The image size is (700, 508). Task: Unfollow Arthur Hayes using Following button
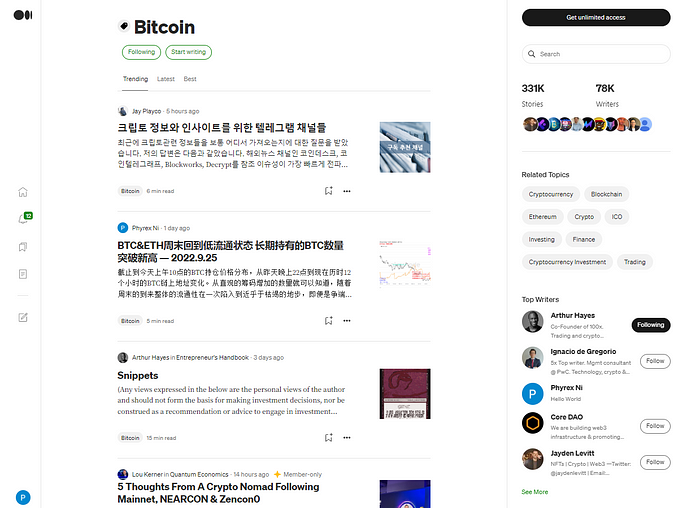[651, 325]
